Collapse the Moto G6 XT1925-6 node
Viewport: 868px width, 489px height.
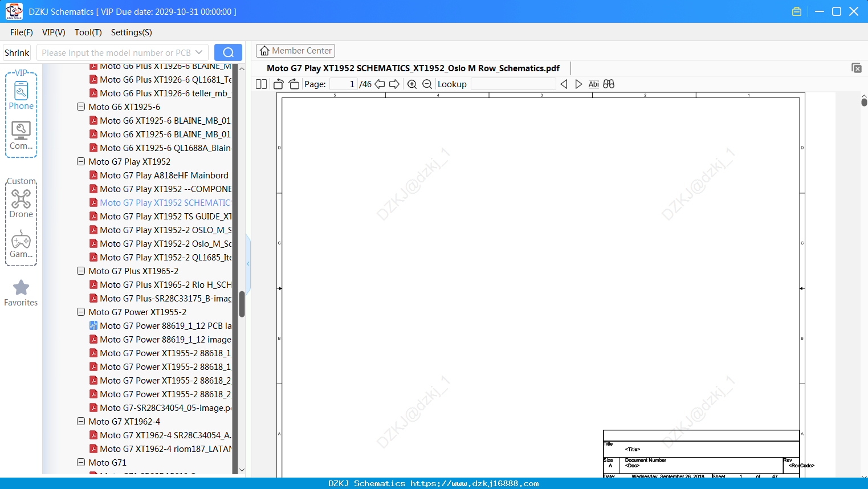[81, 107]
